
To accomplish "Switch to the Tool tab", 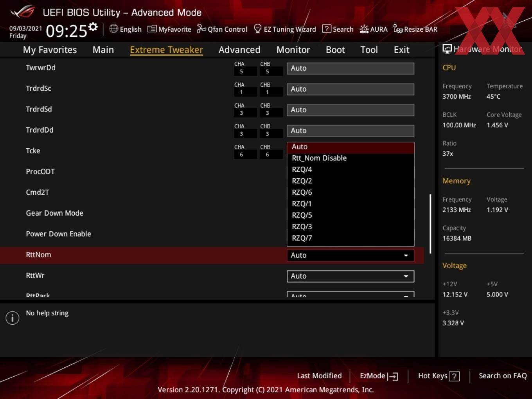I will pyautogui.click(x=369, y=50).
